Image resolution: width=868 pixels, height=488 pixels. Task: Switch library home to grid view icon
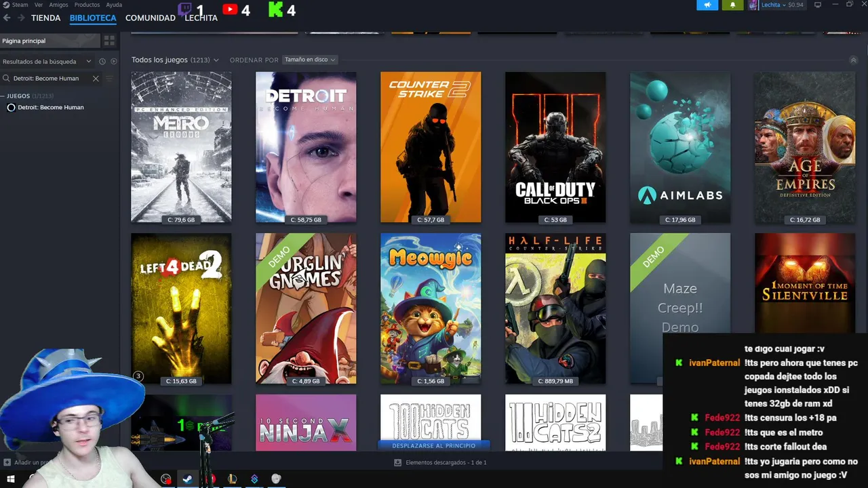click(x=109, y=41)
